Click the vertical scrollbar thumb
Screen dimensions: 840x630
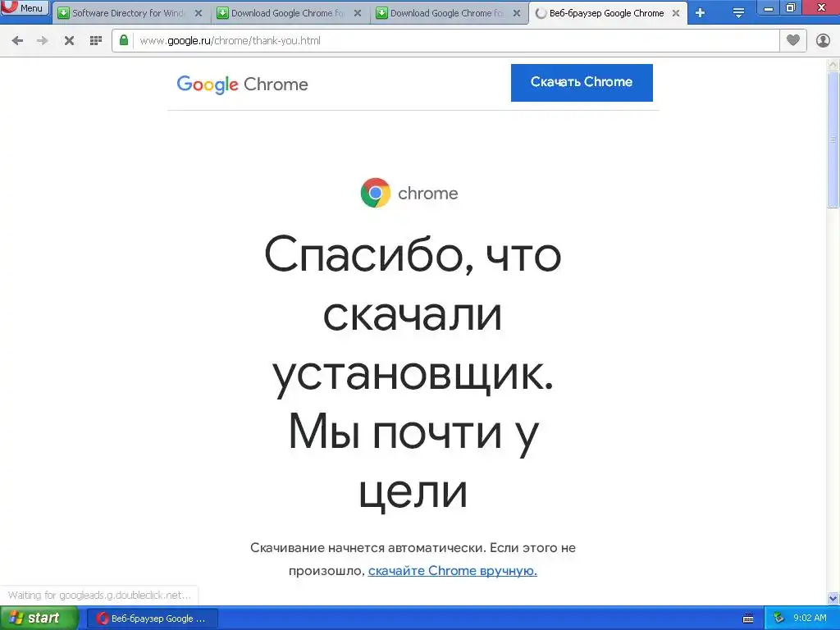click(x=833, y=139)
